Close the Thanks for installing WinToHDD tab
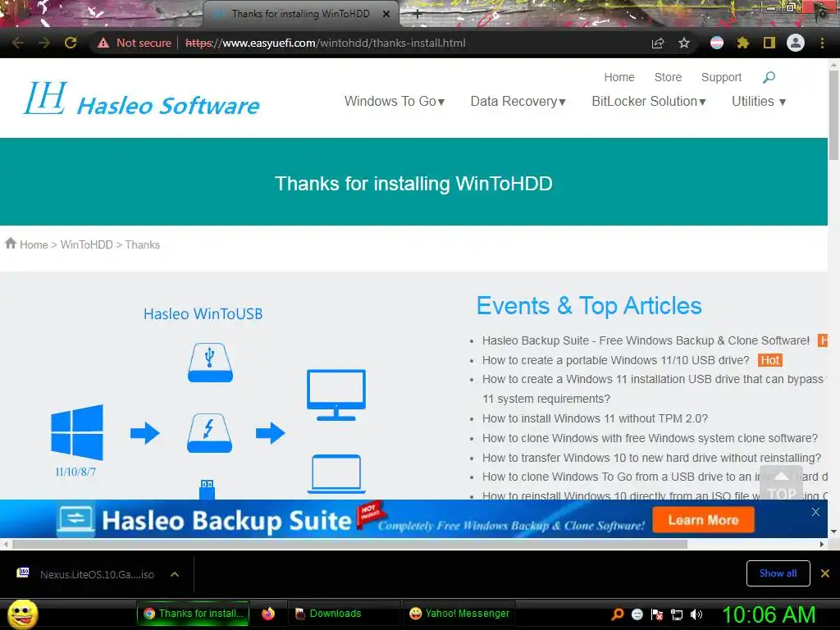Screen dimensions: 840x630 [x=386, y=14]
